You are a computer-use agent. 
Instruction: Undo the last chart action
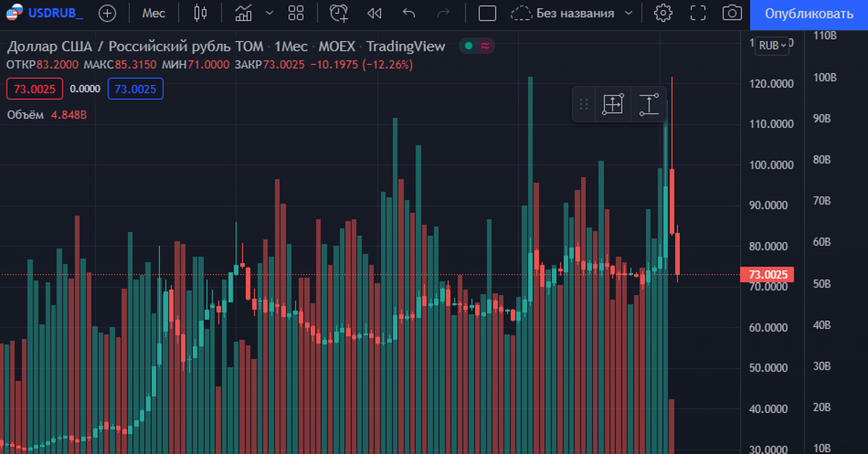click(409, 13)
